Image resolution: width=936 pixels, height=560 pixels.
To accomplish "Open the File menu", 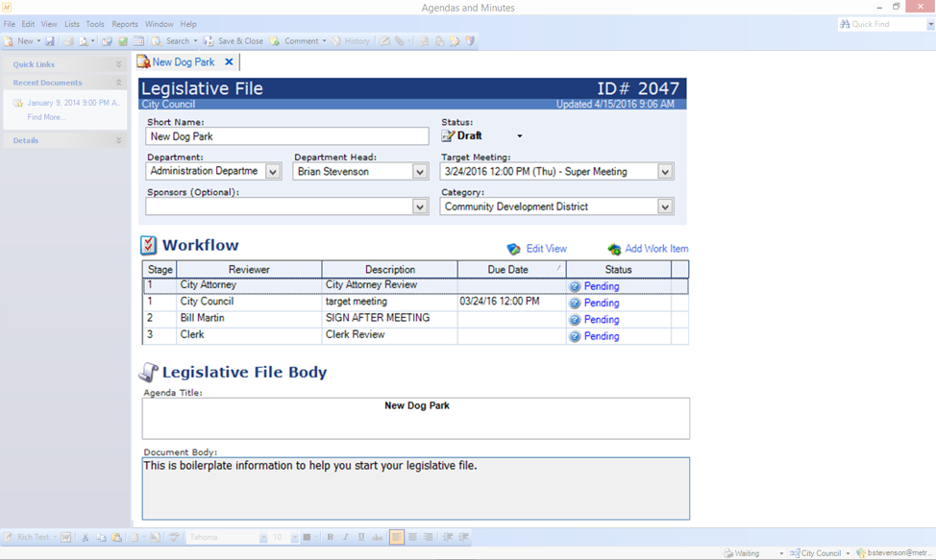I will [10, 24].
